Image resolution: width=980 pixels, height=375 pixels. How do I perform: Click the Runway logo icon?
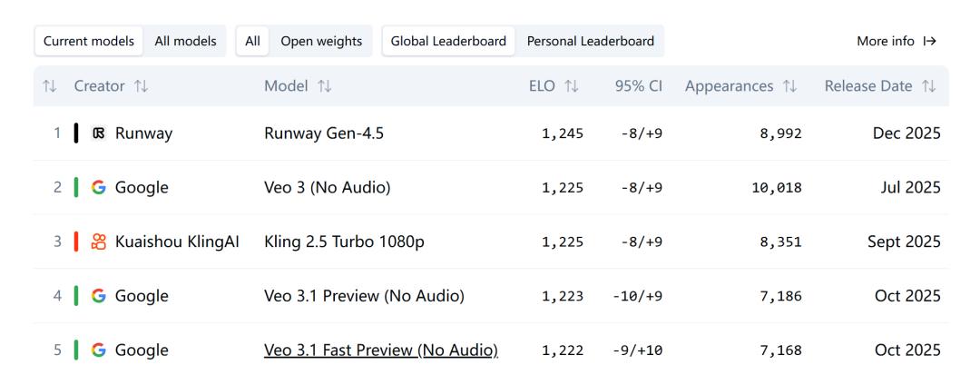tap(99, 133)
